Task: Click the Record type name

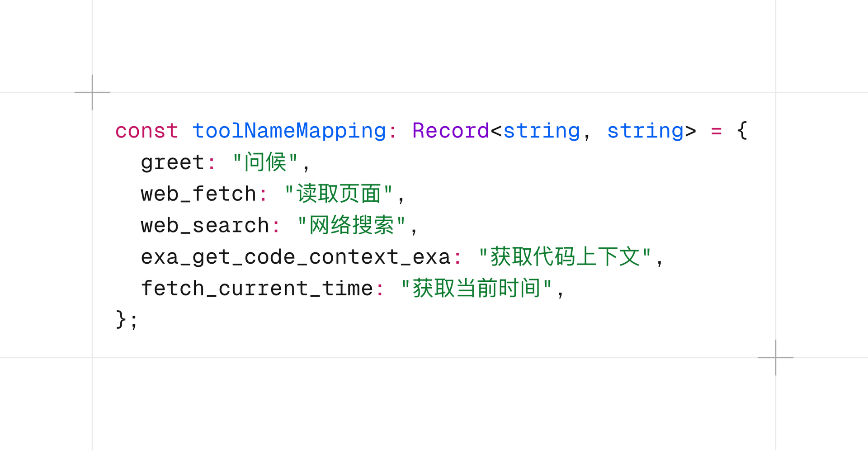Action: 450,131
